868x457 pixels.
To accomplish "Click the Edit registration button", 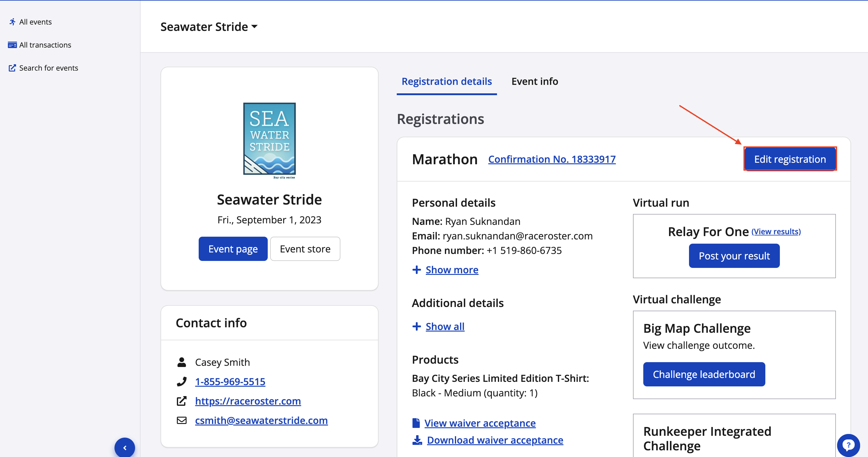I will pos(790,159).
